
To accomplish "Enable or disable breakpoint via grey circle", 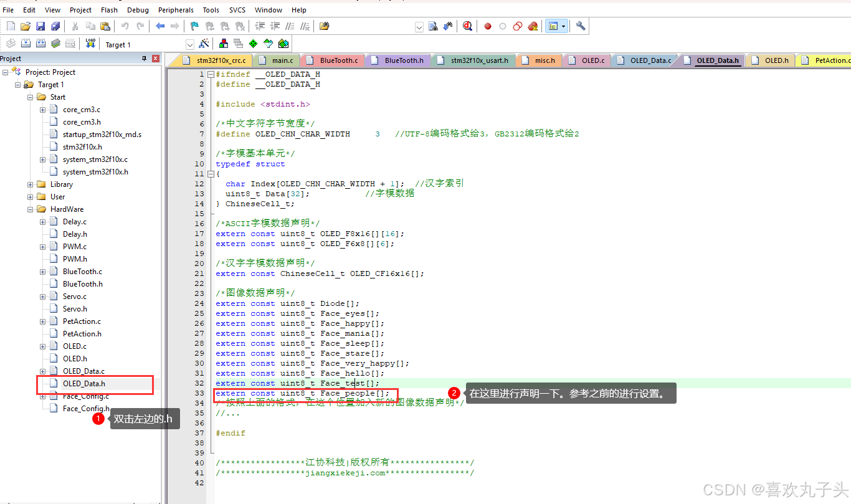I will point(503,26).
